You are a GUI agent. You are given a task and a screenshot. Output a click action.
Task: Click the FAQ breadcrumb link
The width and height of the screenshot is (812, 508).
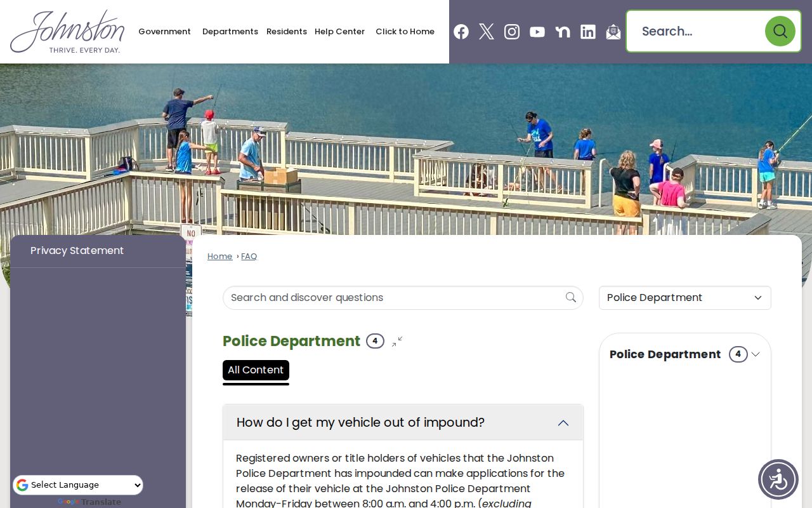point(249,257)
